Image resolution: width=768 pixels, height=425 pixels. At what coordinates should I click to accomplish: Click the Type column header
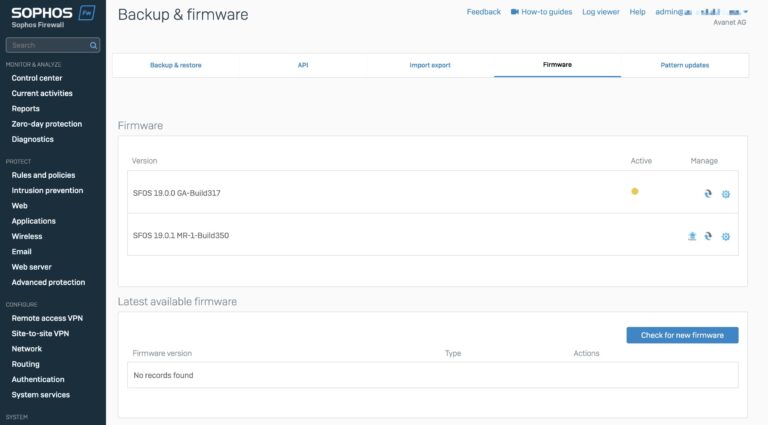453,353
